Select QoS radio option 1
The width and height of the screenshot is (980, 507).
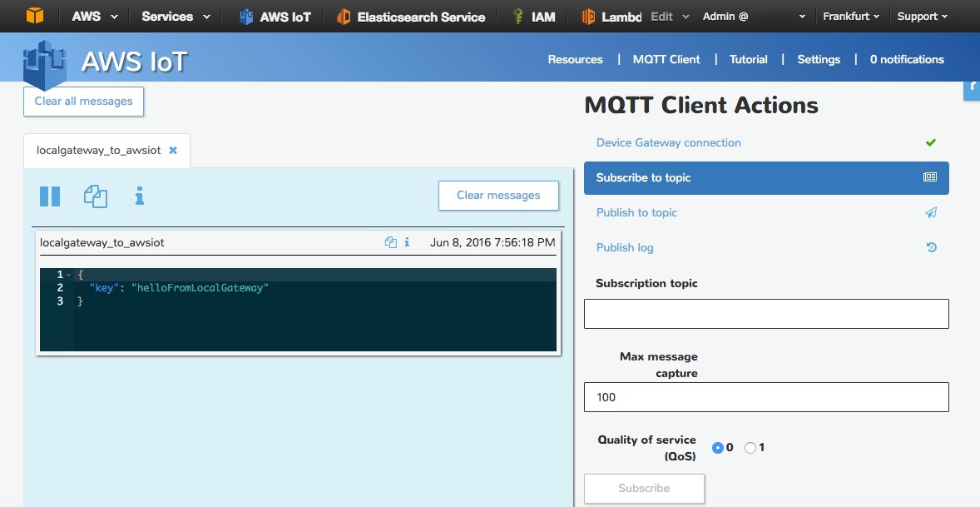point(750,448)
